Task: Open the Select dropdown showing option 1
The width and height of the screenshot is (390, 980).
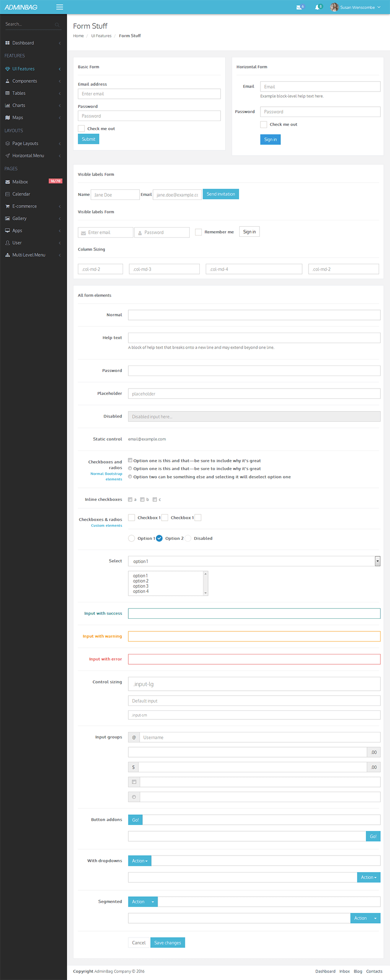Action: pyautogui.click(x=254, y=561)
